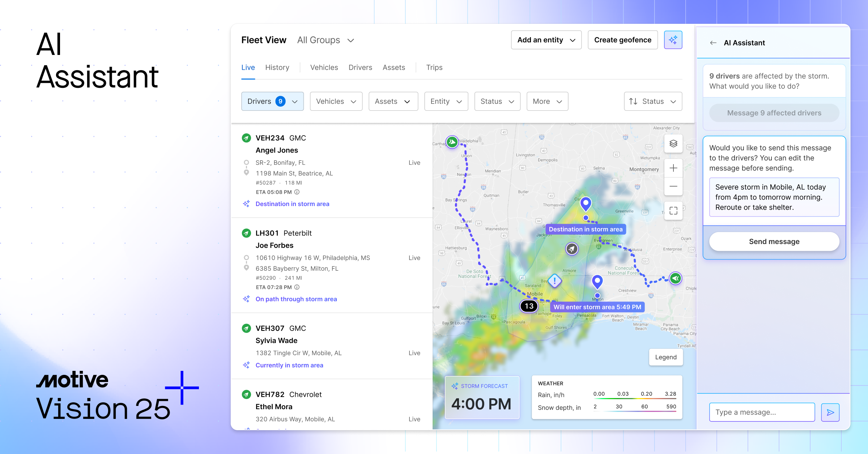Zoom out on the map
This screenshot has height=454, width=868.
(673, 186)
